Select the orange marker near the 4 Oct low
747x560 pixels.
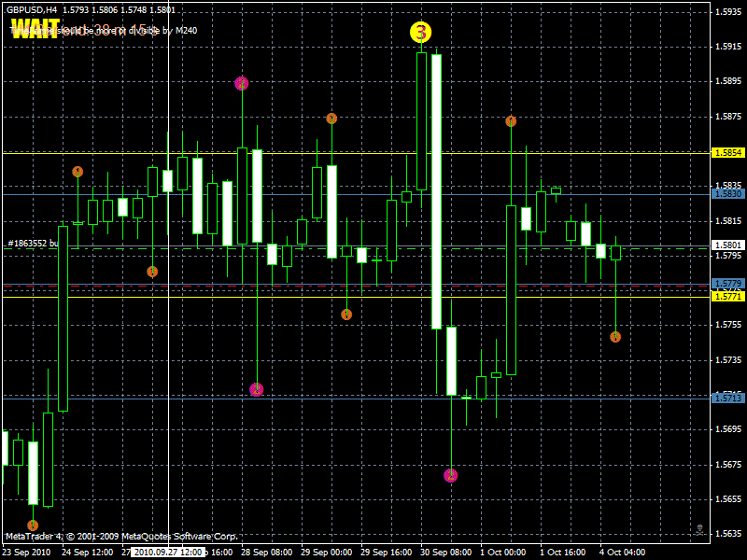pyautogui.click(x=616, y=336)
